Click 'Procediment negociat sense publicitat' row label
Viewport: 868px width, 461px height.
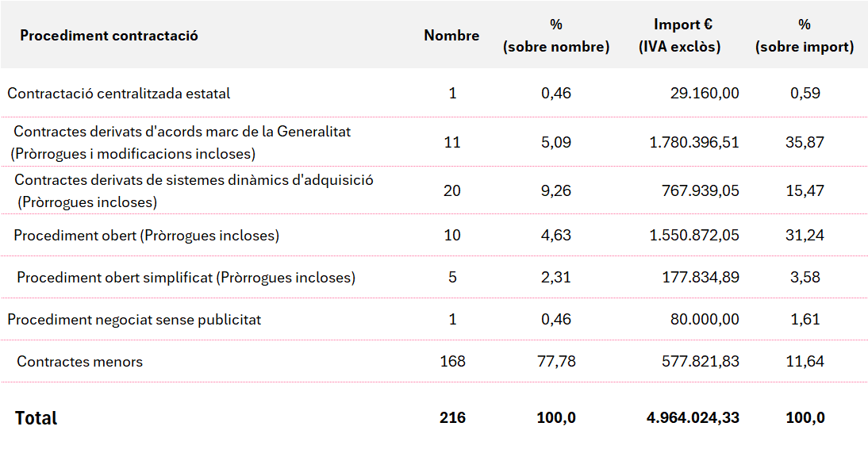point(134,320)
